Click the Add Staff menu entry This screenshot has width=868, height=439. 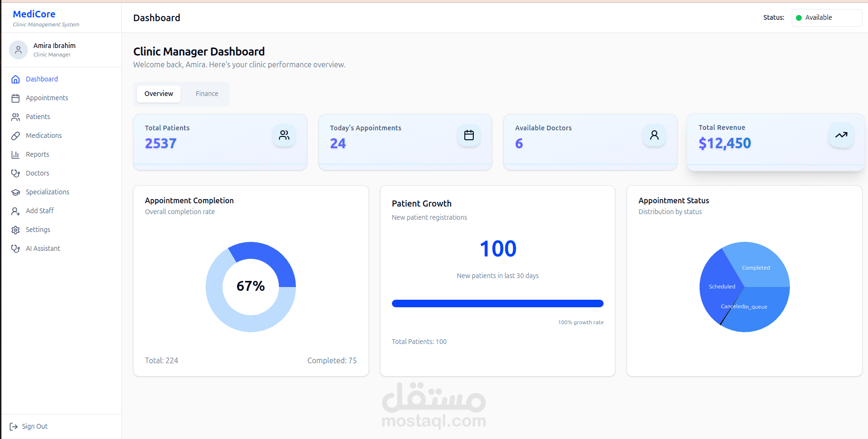coord(40,210)
